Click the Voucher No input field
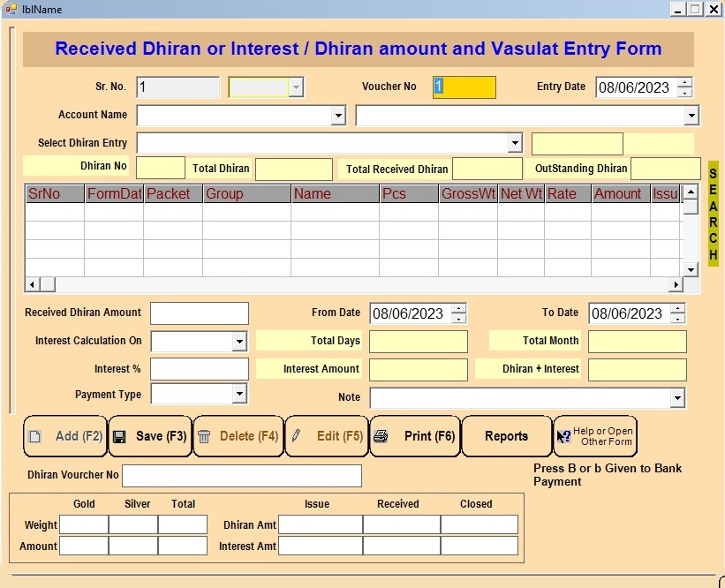Viewport: 725px width, 588px height. pos(464,87)
